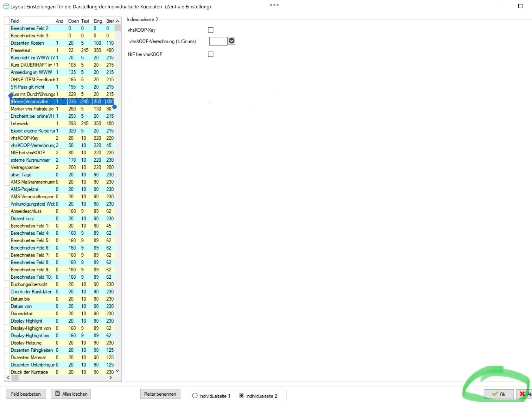Select the Pressetext row in field list
This screenshot has width=532, height=402.
[32, 50]
